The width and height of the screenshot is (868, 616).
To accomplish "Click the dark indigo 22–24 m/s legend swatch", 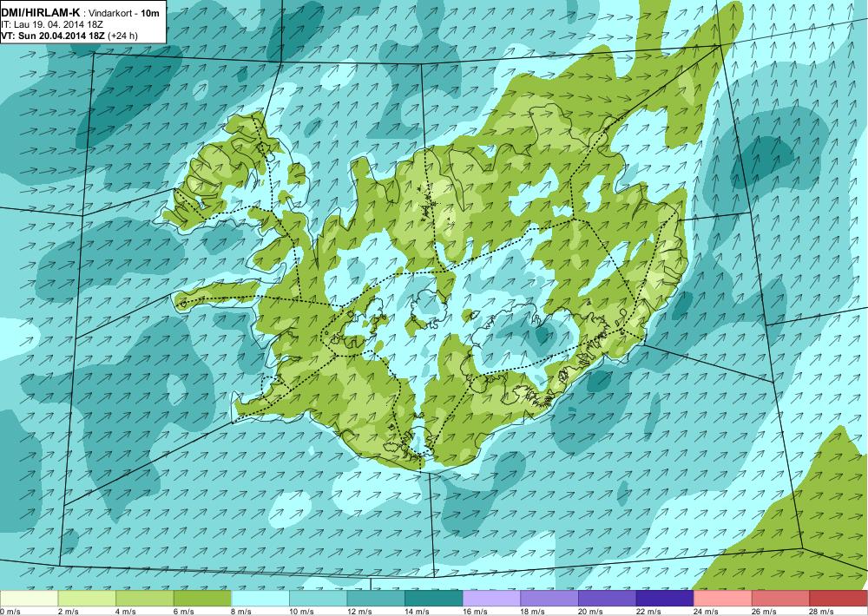I will click(x=666, y=599).
